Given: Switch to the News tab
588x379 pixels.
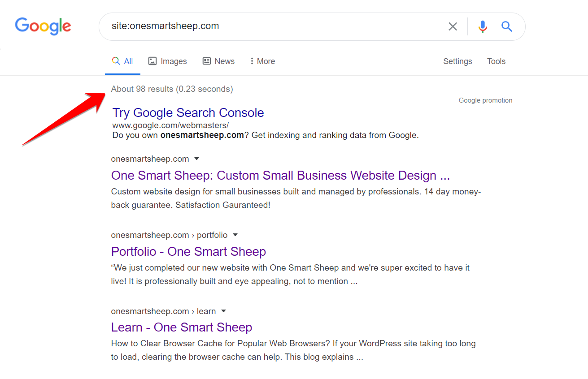Looking at the screenshot, I should pyautogui.click(x=224, y=61).
